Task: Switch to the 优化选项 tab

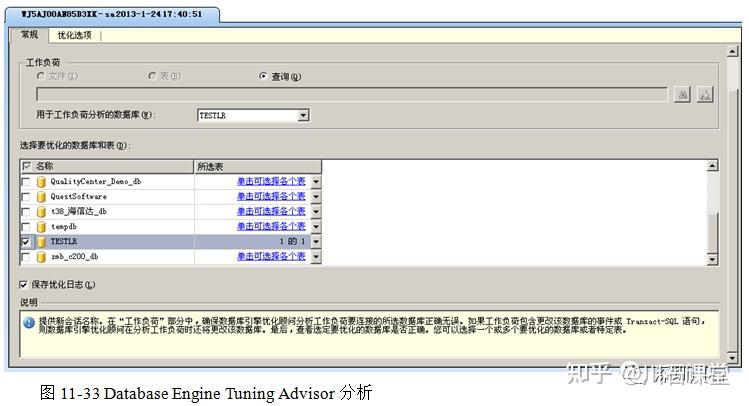Action: tap(74, 35)
